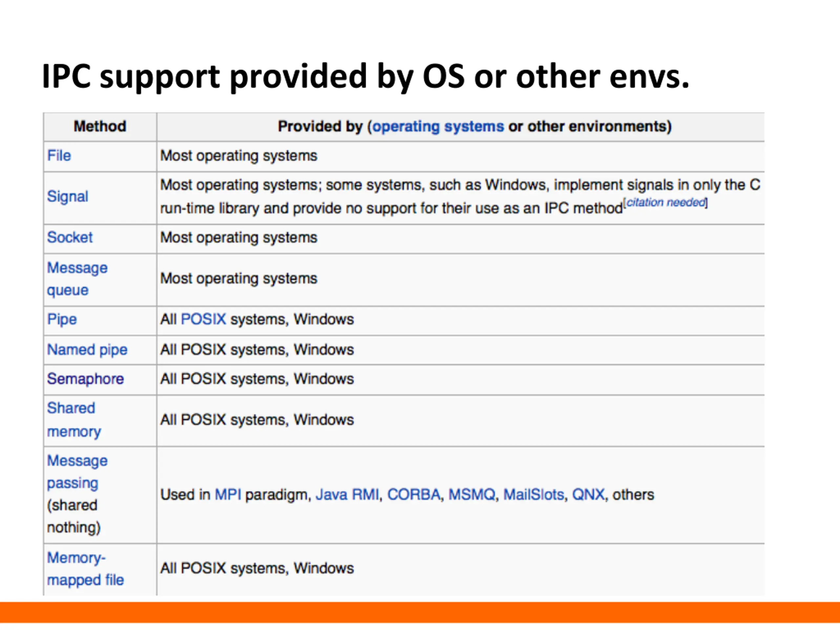The width and height of the screenshot is (840, 630).
Task: Open the MSMQ link
Action: point(472,494)
